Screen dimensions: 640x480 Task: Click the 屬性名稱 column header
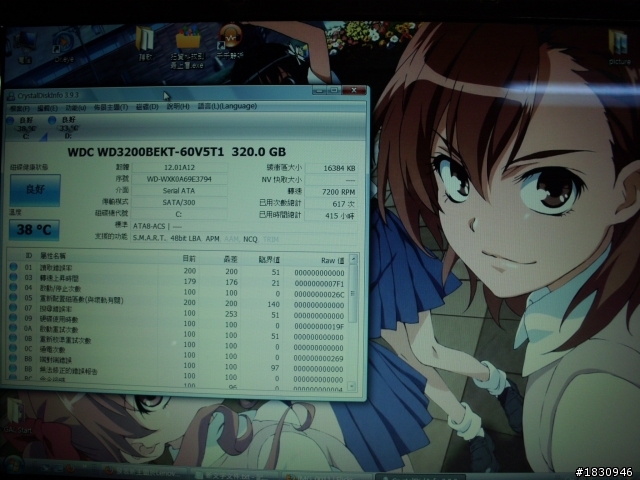tap(53, 256)
